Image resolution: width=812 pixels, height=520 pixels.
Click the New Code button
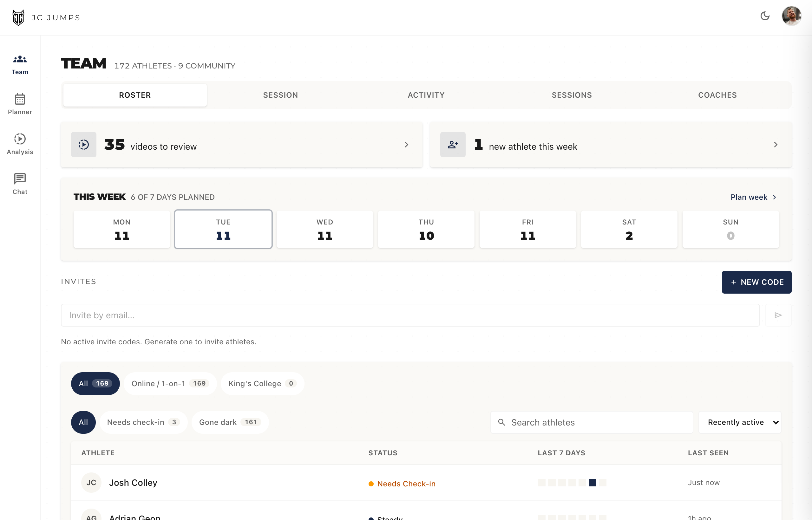pos(756,282)
